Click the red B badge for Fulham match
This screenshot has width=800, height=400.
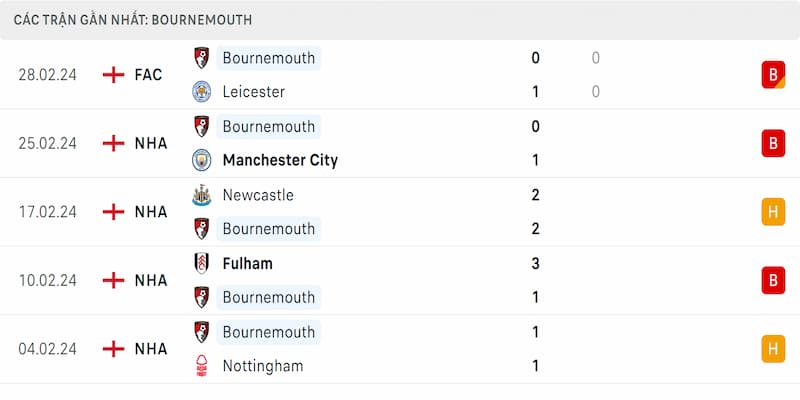point(773,280)
